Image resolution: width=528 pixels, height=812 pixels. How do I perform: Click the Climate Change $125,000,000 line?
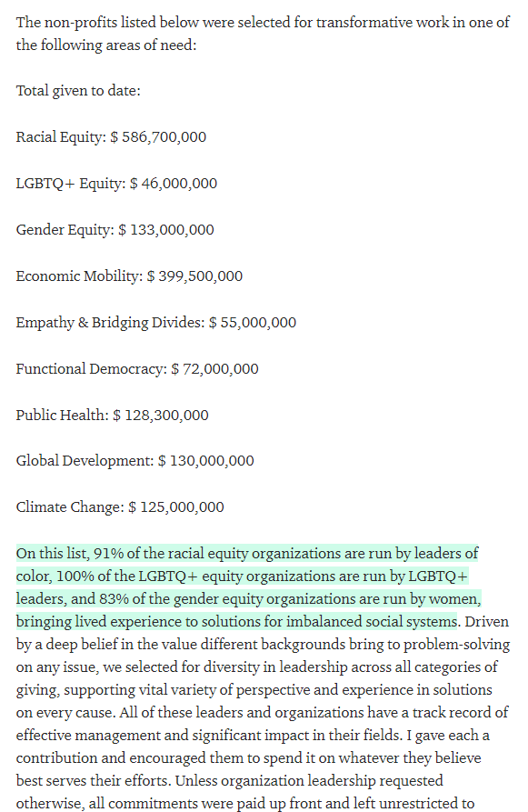coord(120,507)
